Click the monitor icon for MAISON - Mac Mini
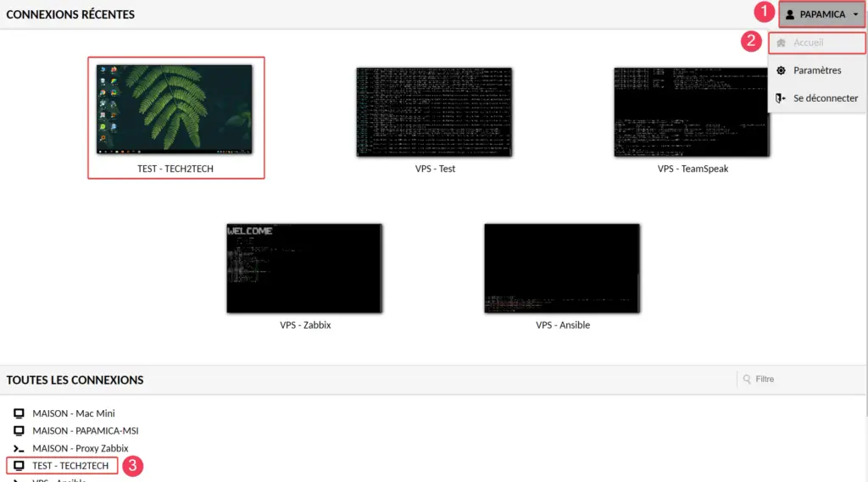This screenshot has width=868, height=482. [19, 413]
